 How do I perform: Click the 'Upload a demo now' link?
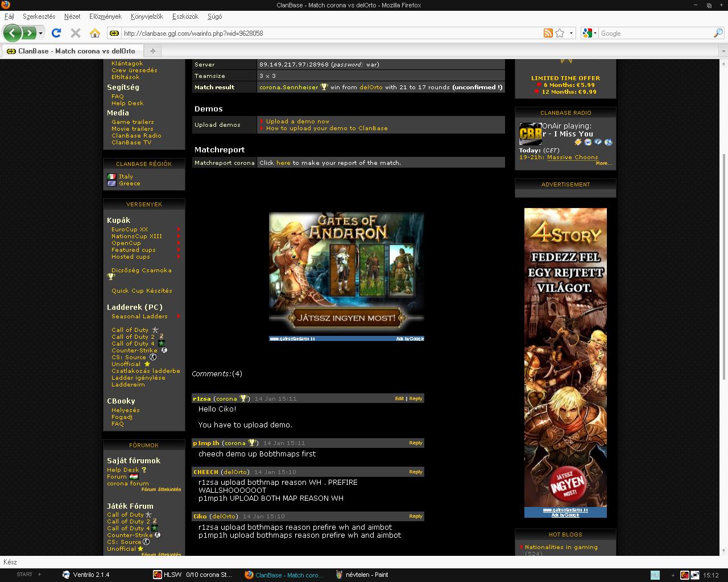(x=297, y=121)
